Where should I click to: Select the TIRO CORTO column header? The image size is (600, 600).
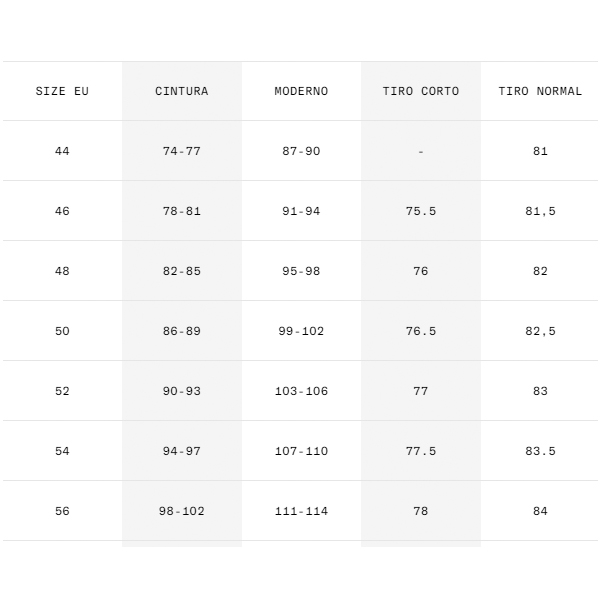pyautogui.click(x=421, y=91)
